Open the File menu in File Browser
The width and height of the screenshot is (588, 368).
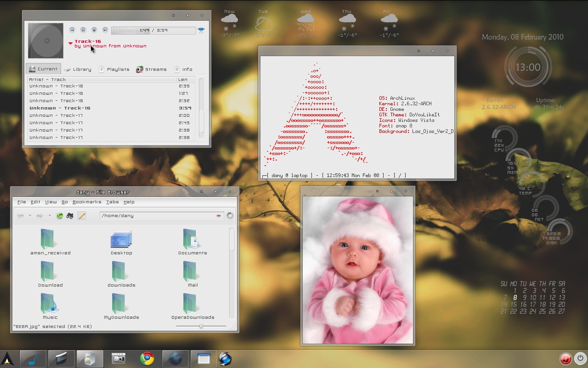click(22, 202)
